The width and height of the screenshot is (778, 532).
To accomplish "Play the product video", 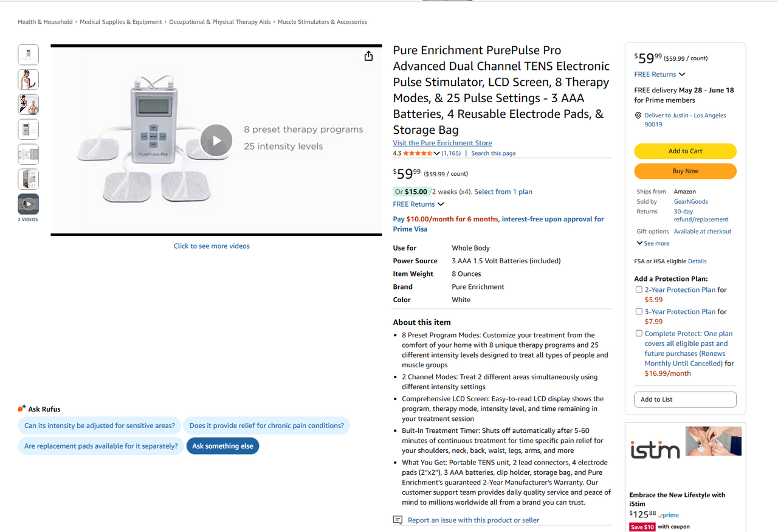I will click(x=216, y=140).
